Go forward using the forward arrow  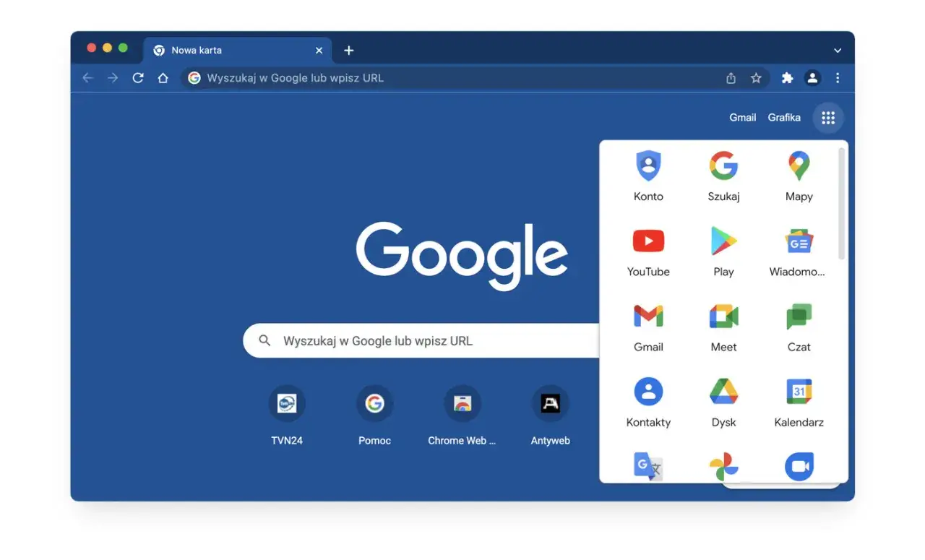click(113, 78)
